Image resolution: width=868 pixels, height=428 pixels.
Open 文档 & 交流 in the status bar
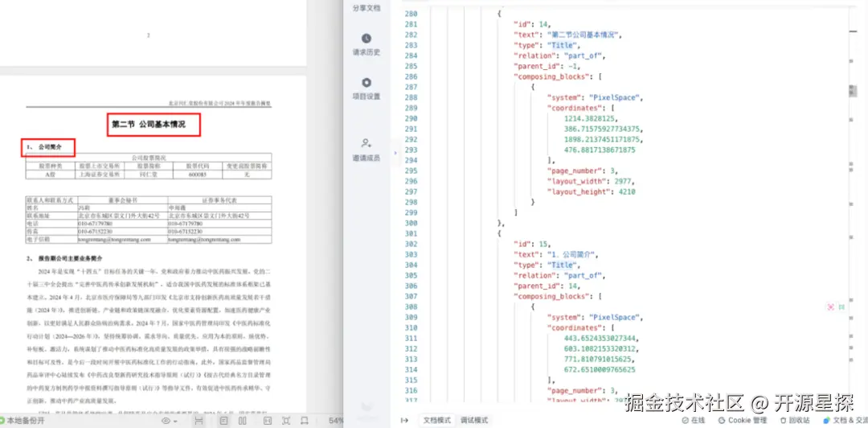pyautogui.click(x=845, y=420)
